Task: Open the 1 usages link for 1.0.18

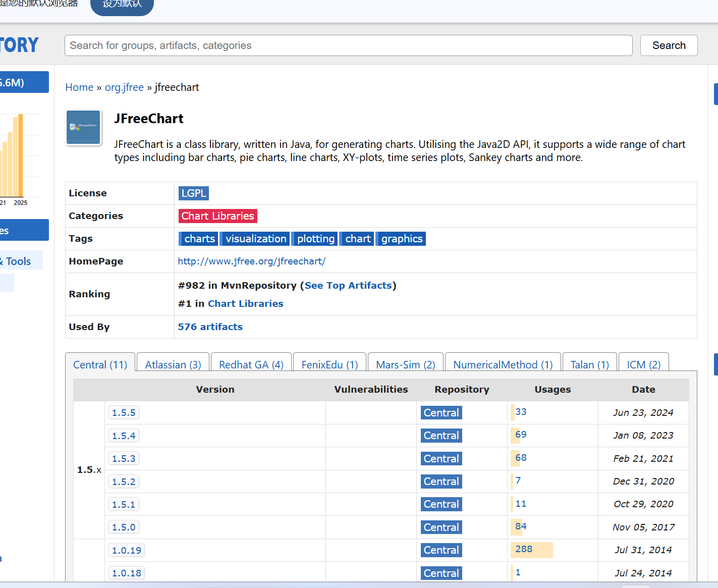Action: click(518, 572)
